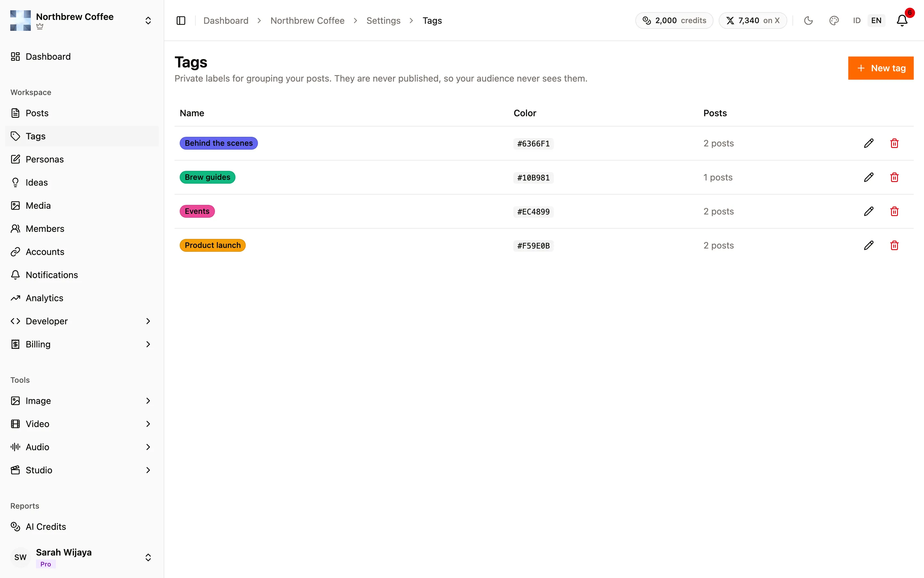
Task: Open Posts in sidebar
Action: [x=82, y=113]
